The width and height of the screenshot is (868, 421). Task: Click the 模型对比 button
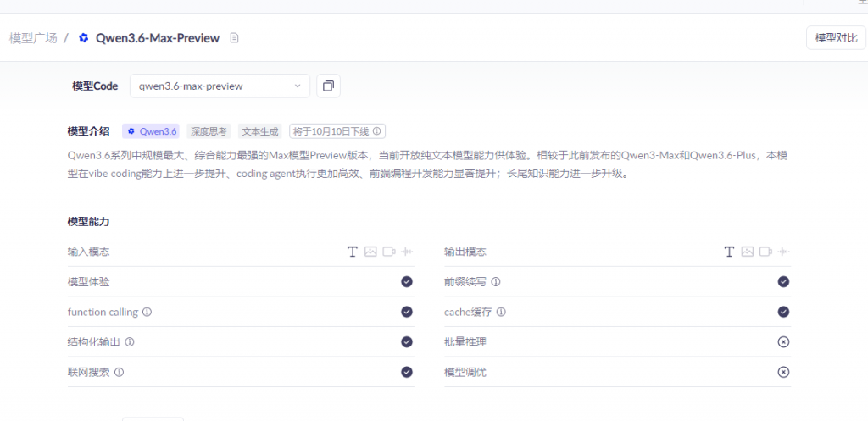click(836, 37)
